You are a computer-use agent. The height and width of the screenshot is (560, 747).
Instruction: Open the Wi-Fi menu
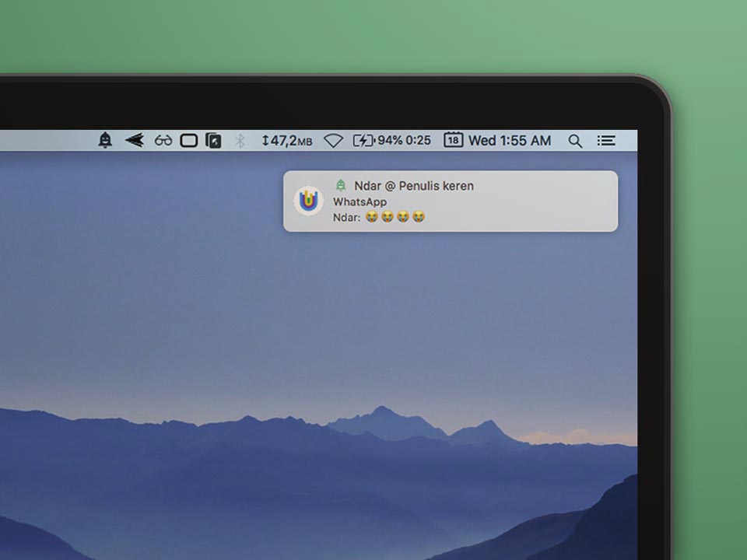(x=333, y=141)
